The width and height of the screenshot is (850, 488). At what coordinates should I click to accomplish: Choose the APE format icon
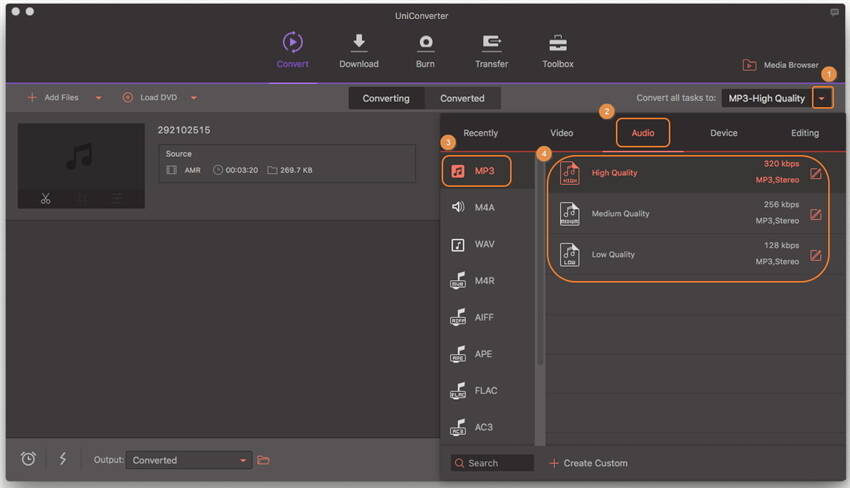pyautogui.click(x=458, y=354)
